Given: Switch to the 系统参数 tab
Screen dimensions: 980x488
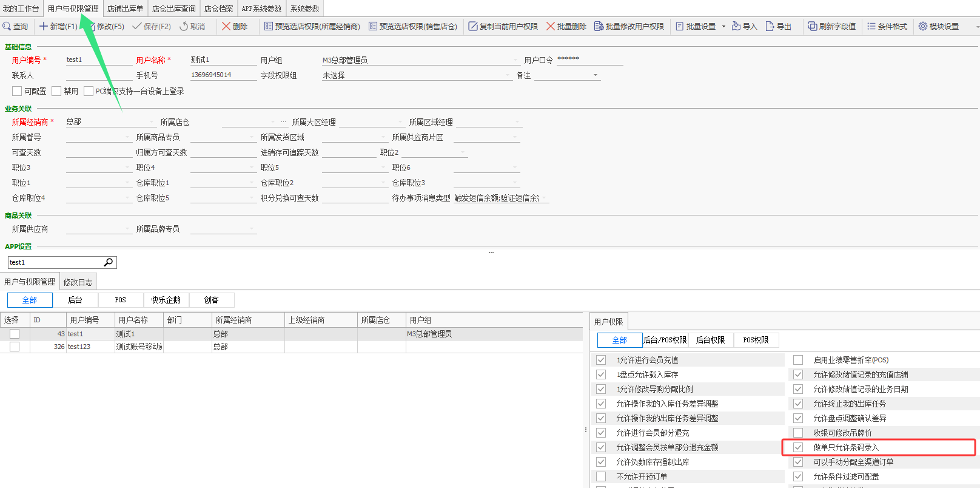Looking at the screenshot, I should point(304,8).
